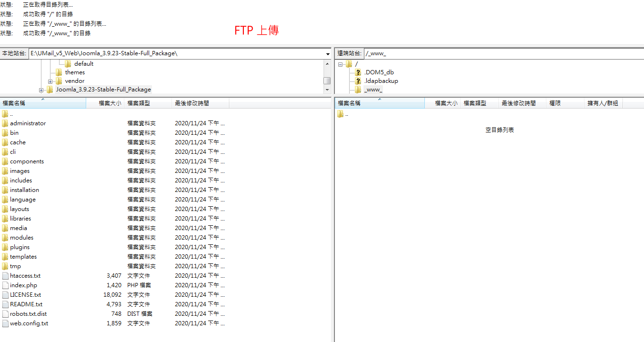Click the index.php file icon
The height and width of the screenshot is (342, 644).
[x=5, y=285]
